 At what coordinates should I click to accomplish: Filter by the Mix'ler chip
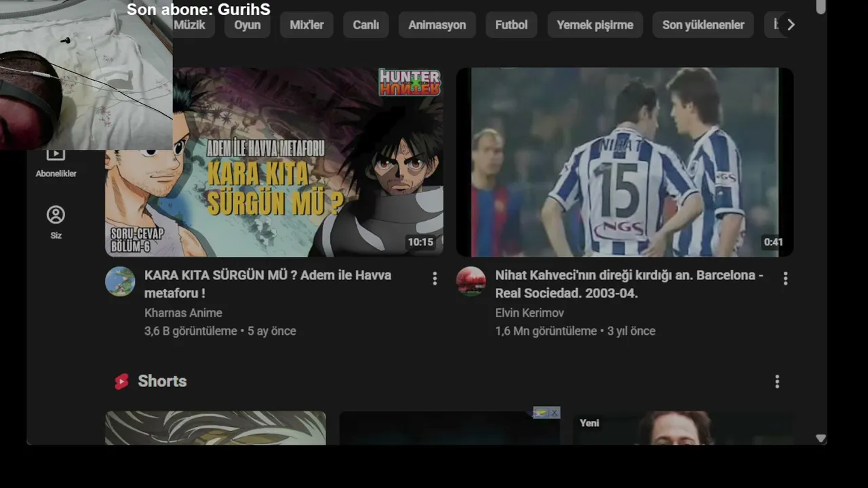pos(307,25)
